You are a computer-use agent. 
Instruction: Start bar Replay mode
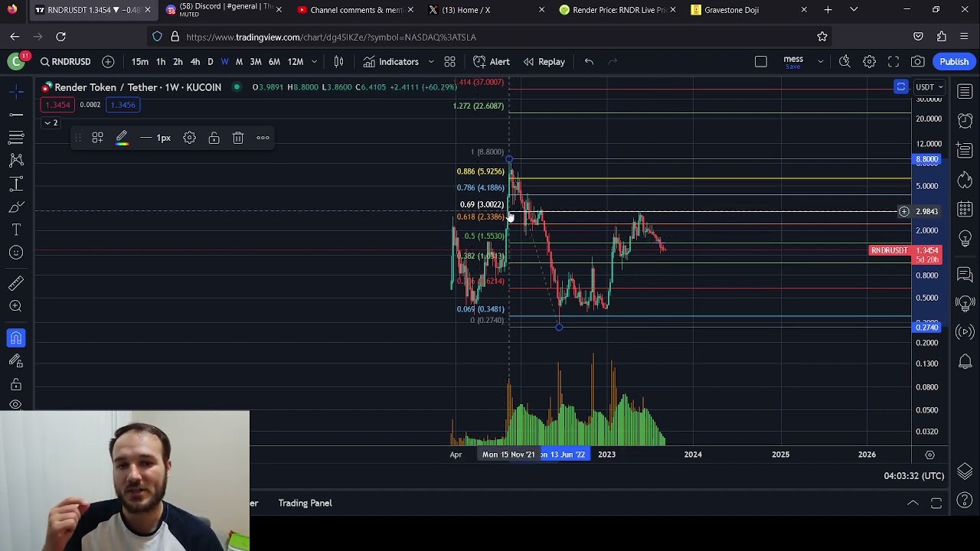(x=544, y=61)
